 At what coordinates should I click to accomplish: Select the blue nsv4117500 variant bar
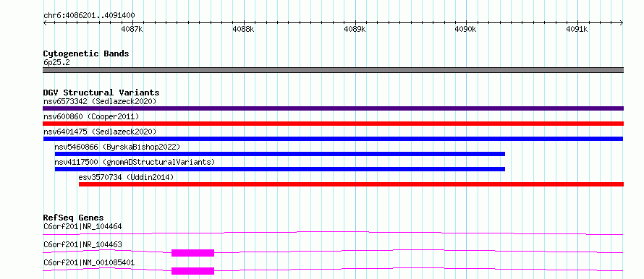[280, 169]
